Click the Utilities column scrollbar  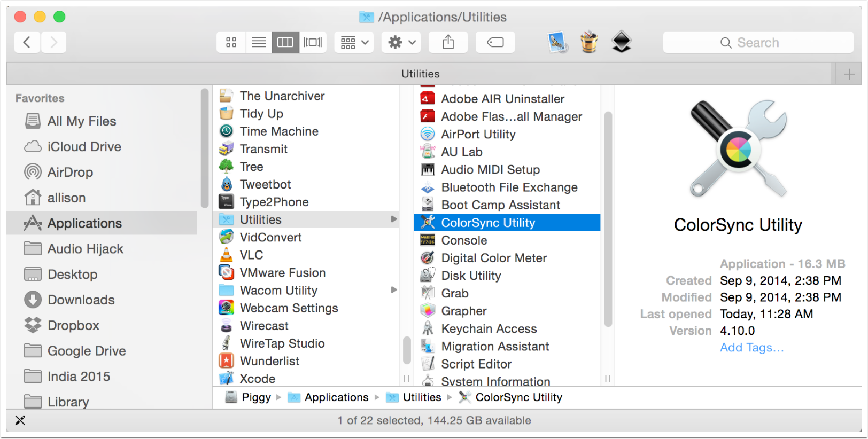tap(608, 219)
